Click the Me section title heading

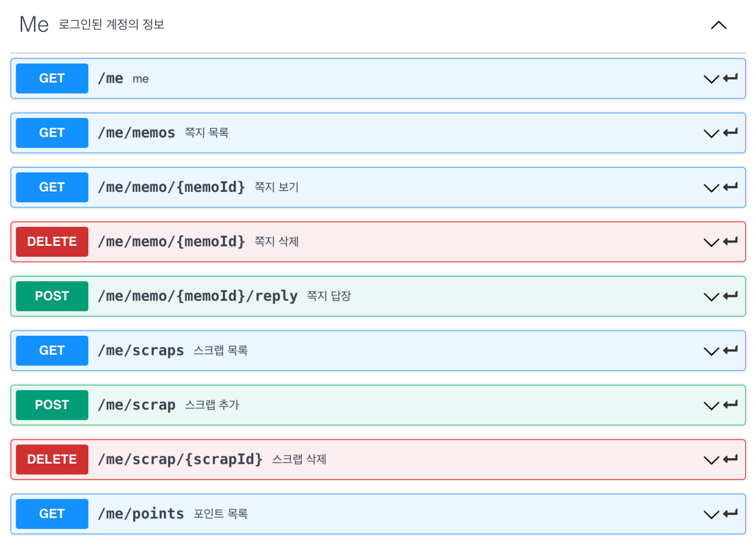point(34,25)
